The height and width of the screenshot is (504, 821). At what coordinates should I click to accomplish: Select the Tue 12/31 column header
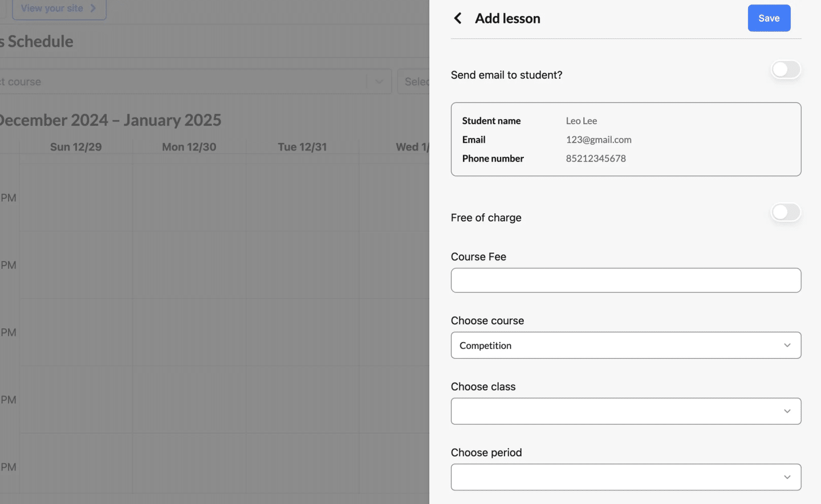(x=302, y=147)
